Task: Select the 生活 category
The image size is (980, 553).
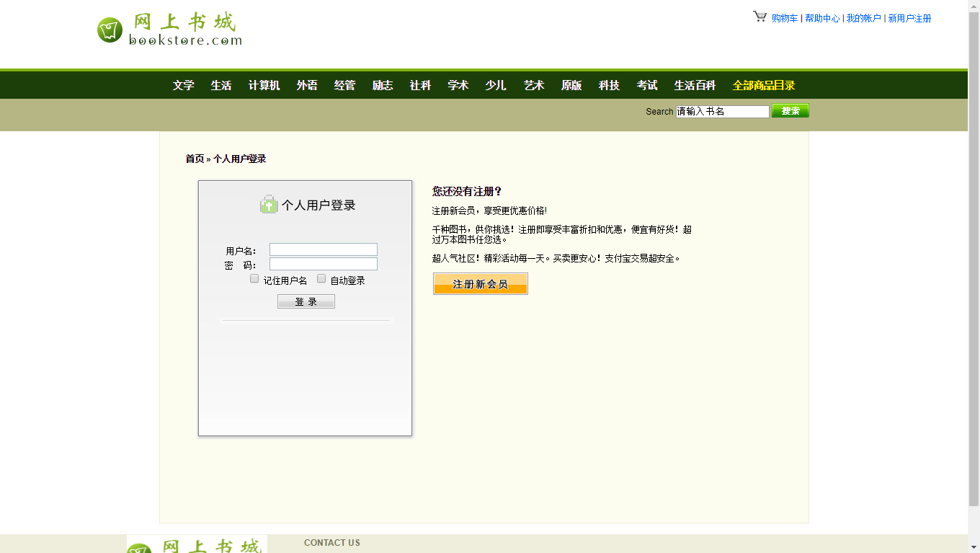Action: pos(221,85)
